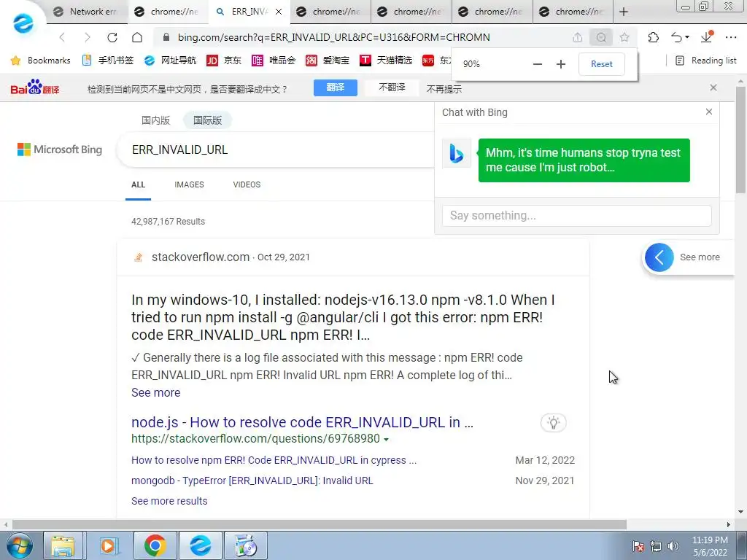Click the blue See more arrow button
This screenshot has height=560, width=747.
[x=659, y=257]
